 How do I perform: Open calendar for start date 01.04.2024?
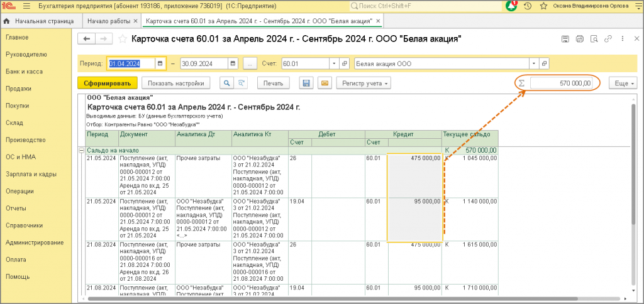160,63
